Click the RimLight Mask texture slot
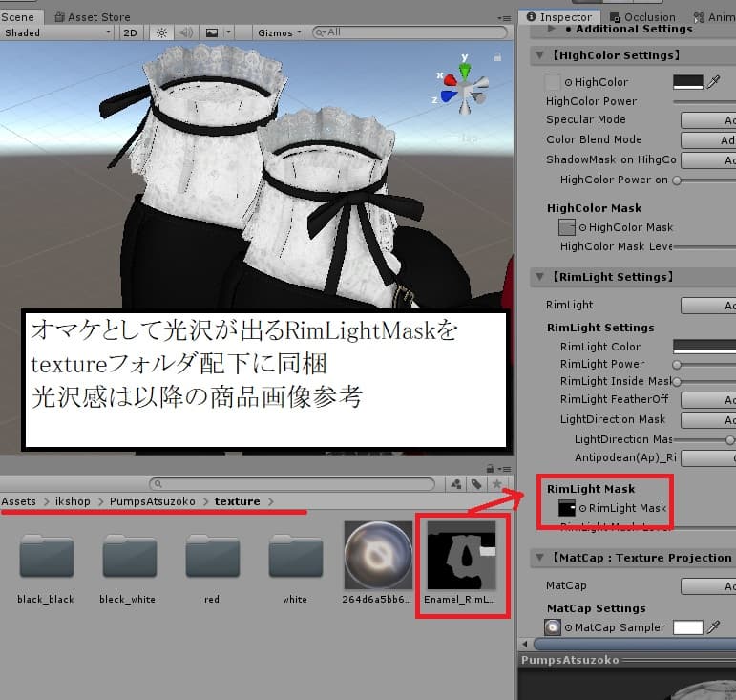Viewport: 736px width, 700px height. point(567,508)
